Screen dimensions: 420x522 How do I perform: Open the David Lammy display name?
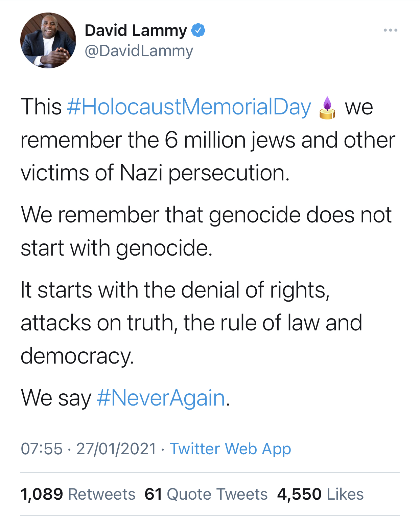click(x=136, y=30)
